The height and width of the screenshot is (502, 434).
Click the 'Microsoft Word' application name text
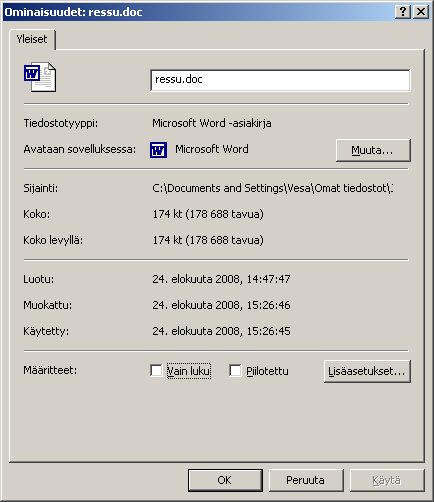212,149
